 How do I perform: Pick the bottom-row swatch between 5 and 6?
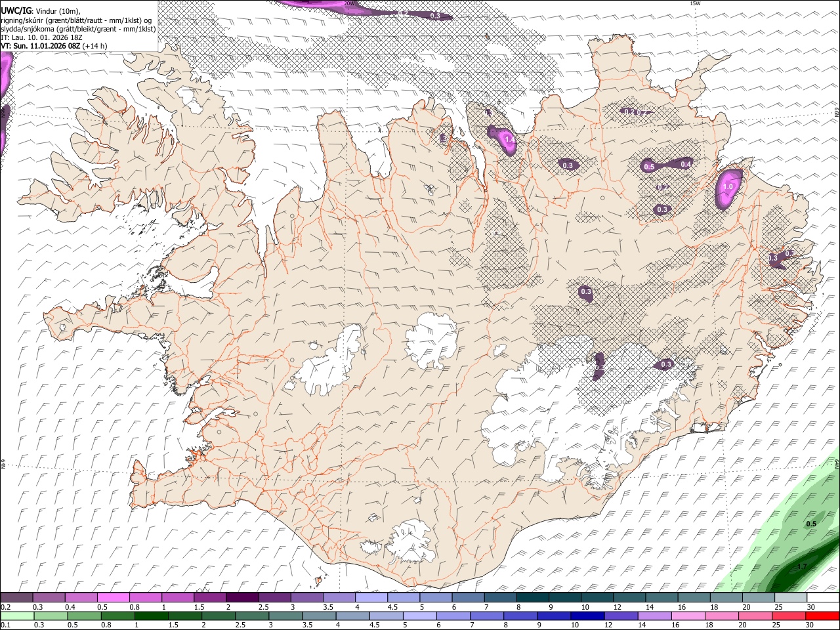click(x=420, y=616)
